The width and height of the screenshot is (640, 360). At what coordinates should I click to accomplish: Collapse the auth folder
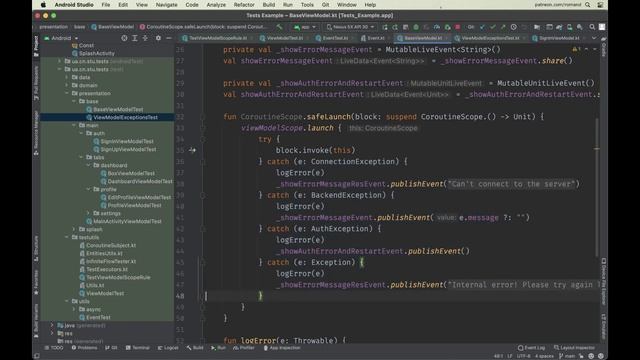[x=81, y=133]
